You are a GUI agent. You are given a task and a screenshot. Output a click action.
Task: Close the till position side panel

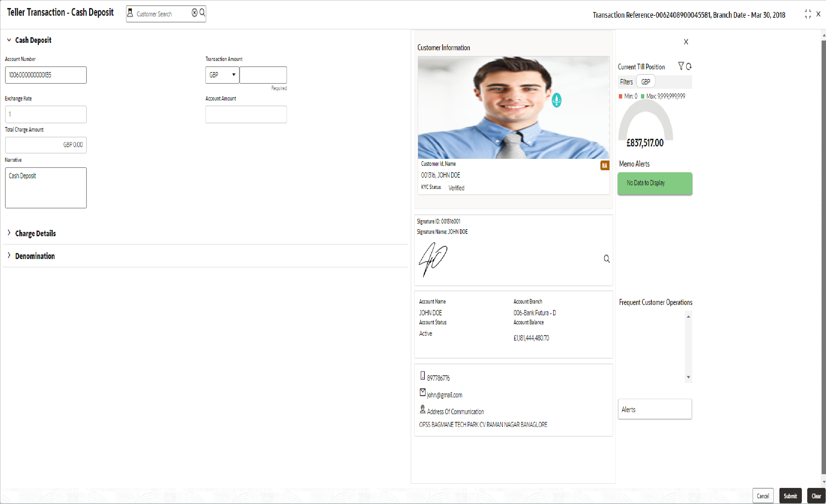[686, 42]
